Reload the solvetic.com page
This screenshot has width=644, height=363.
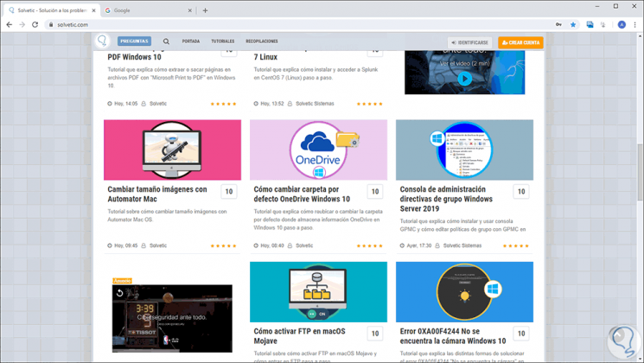35,25
